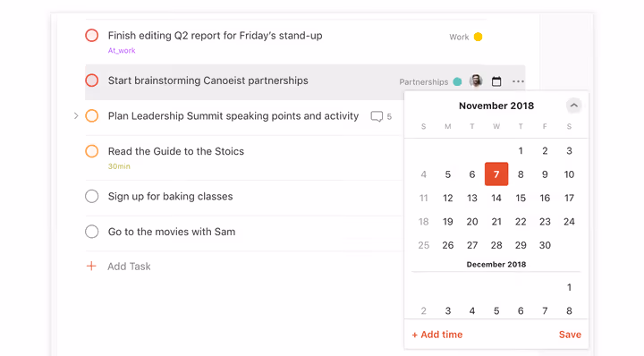
Task: Complete the Finish editing Q2 report task
Action: tap(91, 35)
